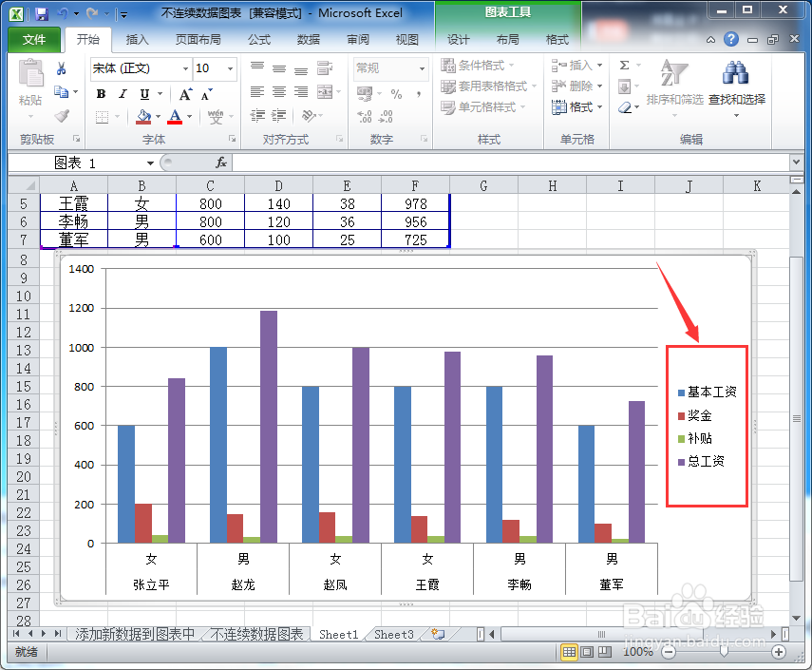This screenshot has width=812, height=670.
Task: Click the Name Box showing 图表 1
Action: (x=77, y=163)
